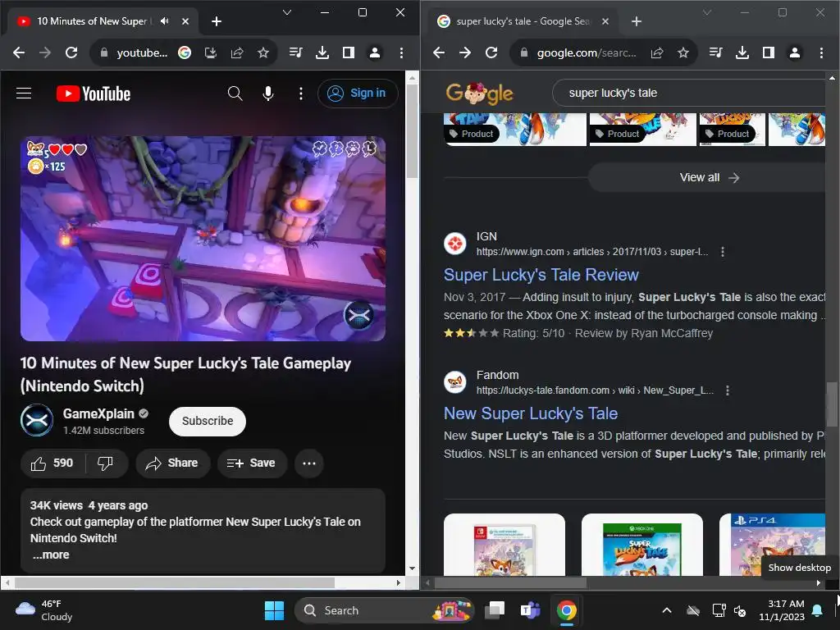Open YouTube search magnifier icon
Screen dimensions: 840x630
tap(235, 94)
